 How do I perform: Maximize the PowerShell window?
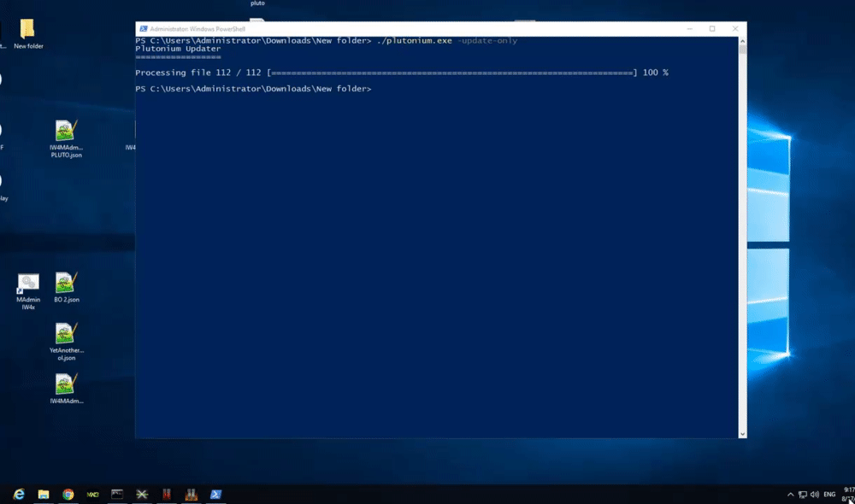click(x=712, y=29)
